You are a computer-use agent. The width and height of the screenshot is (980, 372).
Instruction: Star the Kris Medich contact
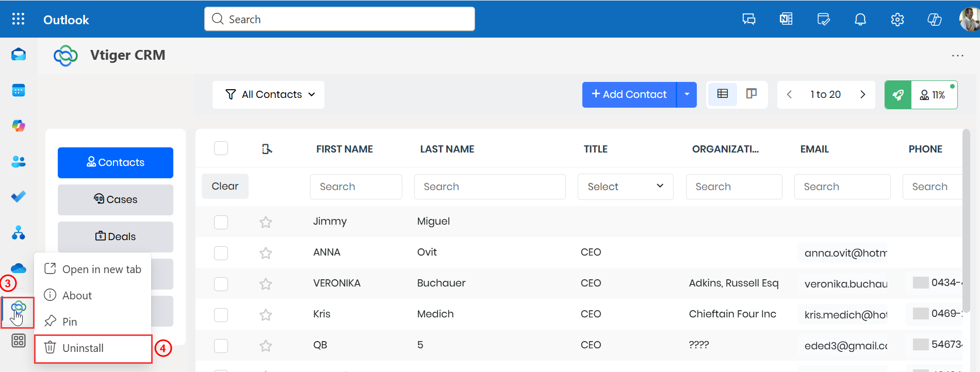(266, 315)
